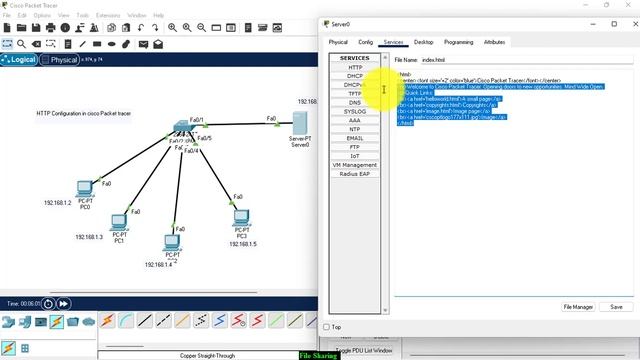The width and height of the screenshot is (640, 360).
Task: Select the Draw Line tool
Action: pyautogui.click(x=82, y=44)
